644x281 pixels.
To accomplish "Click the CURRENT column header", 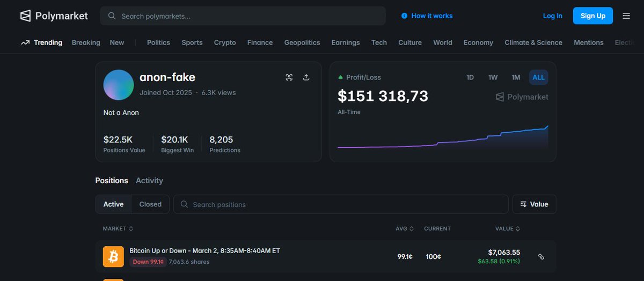I will [437, 229].
